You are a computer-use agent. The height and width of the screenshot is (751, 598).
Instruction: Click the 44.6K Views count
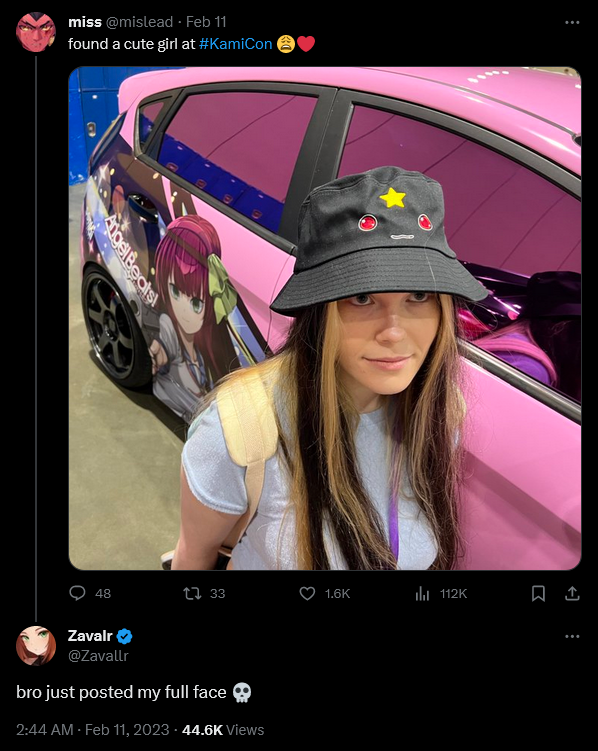(223, 730)
